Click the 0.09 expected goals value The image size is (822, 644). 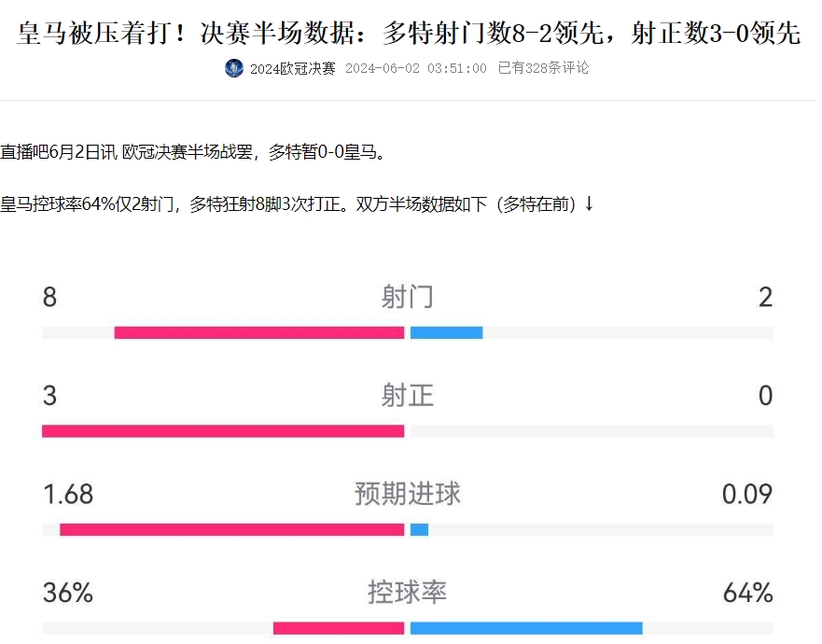click(x=747, y=494)
